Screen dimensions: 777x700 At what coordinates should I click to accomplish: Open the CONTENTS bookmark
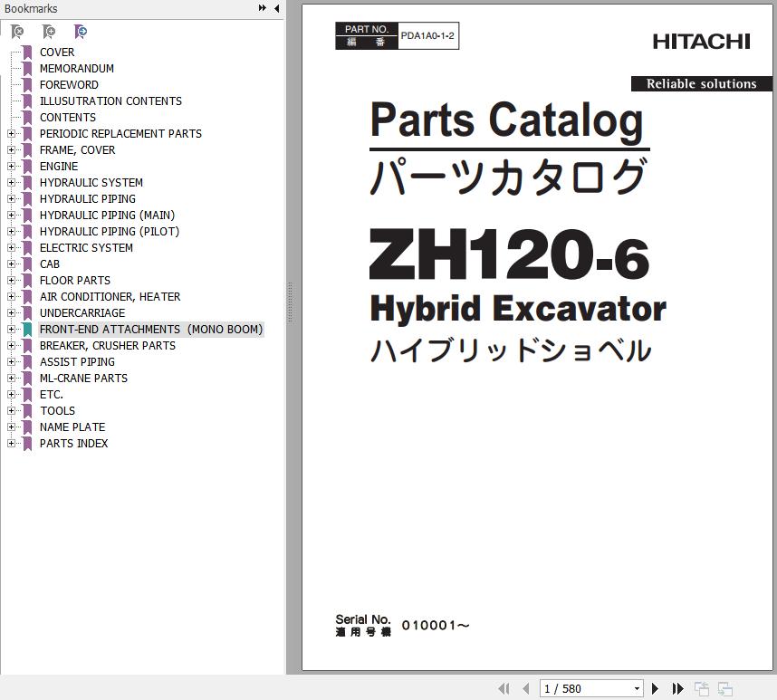click(x=68, y=118)
